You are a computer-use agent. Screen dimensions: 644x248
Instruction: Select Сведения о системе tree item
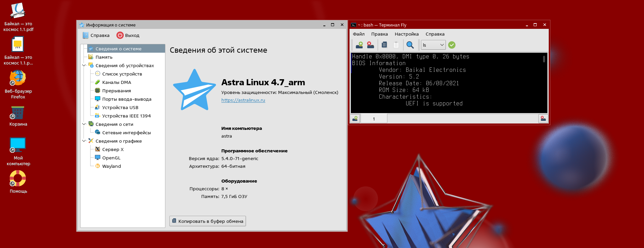(x=126, y=49)
